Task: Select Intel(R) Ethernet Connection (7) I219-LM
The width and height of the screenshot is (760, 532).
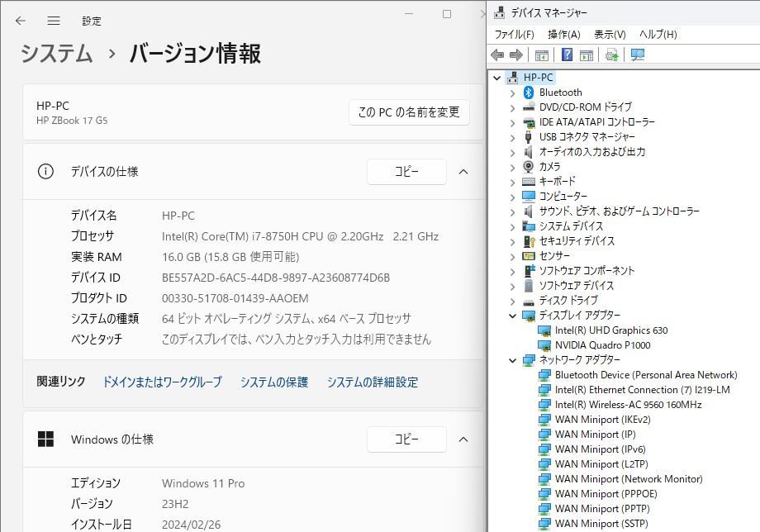Action: pyautogui.click(x=642, y=390)
